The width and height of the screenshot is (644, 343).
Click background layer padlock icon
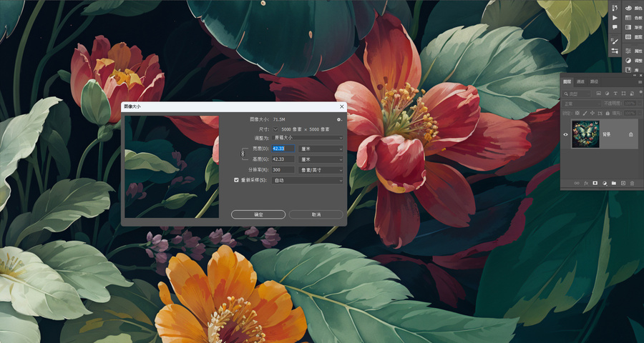tap(631, 134)
